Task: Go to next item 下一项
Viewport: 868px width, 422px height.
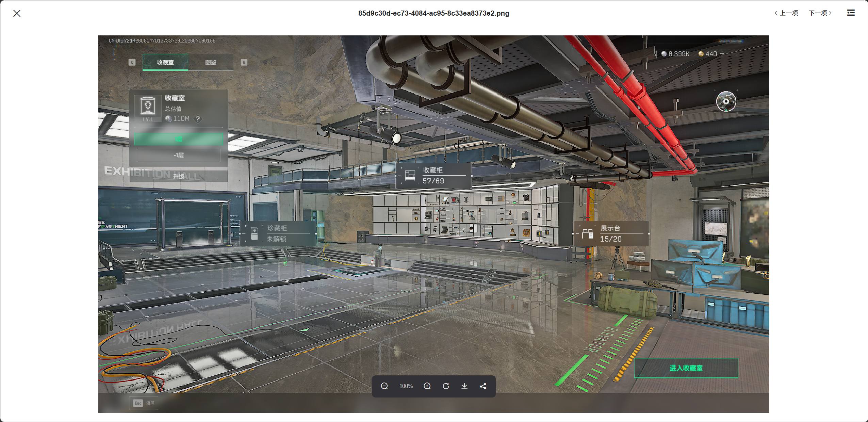Action: point(820,13)
